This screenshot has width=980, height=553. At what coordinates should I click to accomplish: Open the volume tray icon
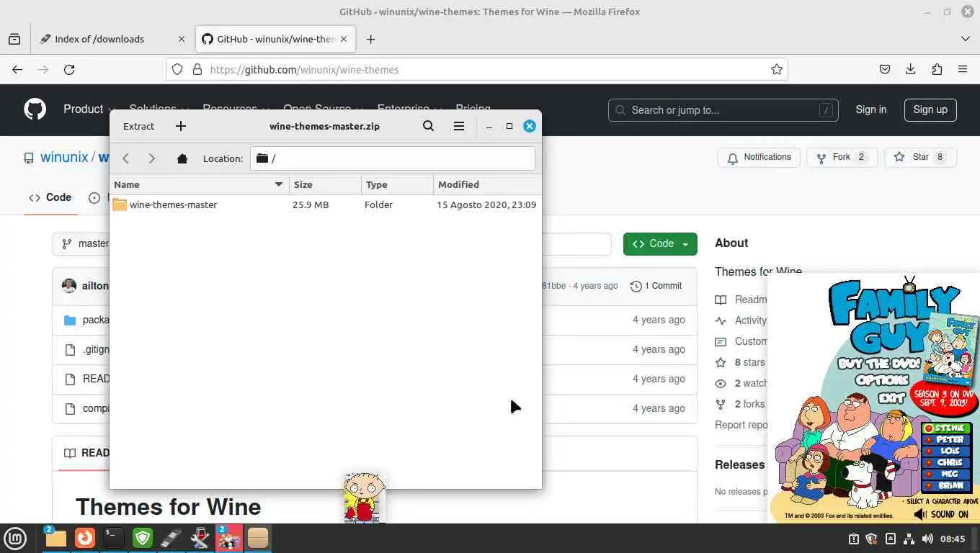(x=927, y=539)
